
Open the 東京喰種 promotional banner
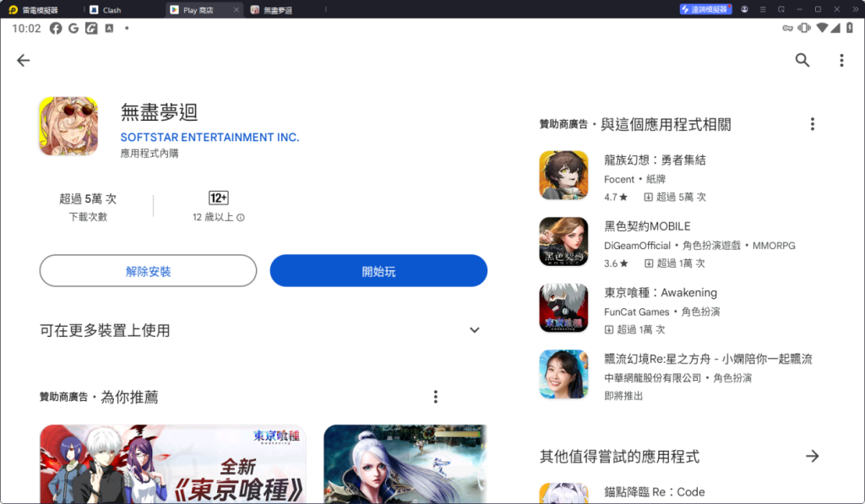(172, 463)
